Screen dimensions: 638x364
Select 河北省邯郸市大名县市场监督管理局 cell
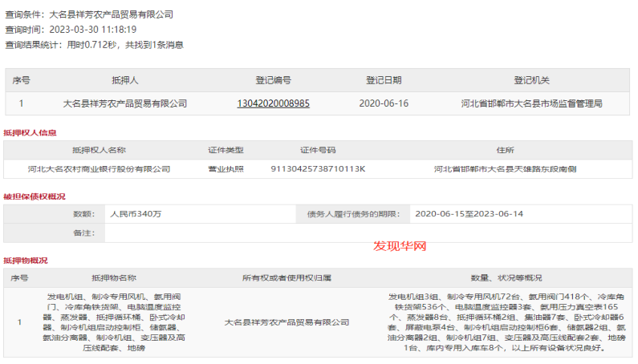[x=531, y=103]
